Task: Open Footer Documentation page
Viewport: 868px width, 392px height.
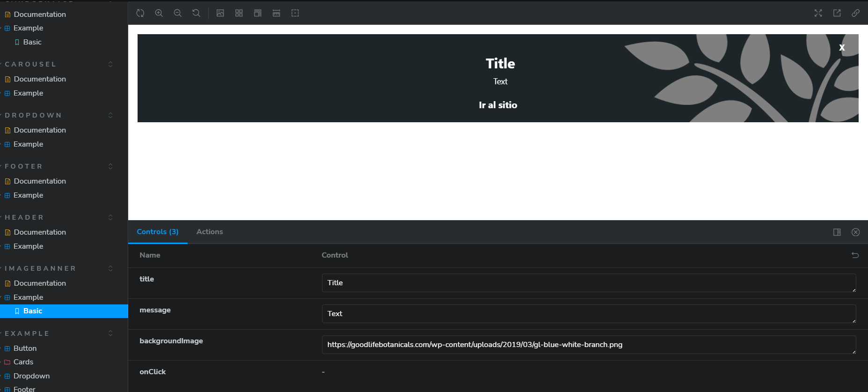Action: pyautogui.click(x=40, y=181)
